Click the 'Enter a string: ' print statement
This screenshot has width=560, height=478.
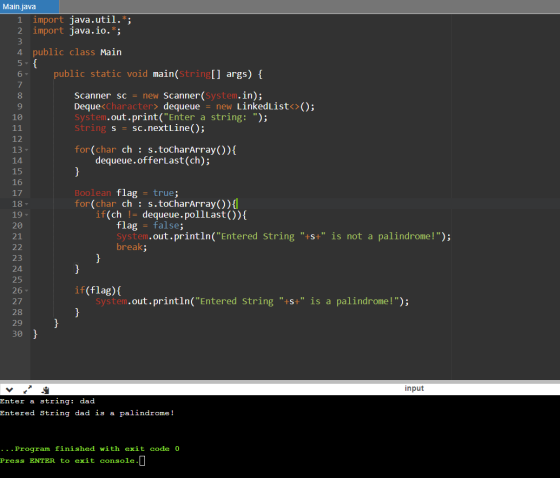click(x=171, y=117)
